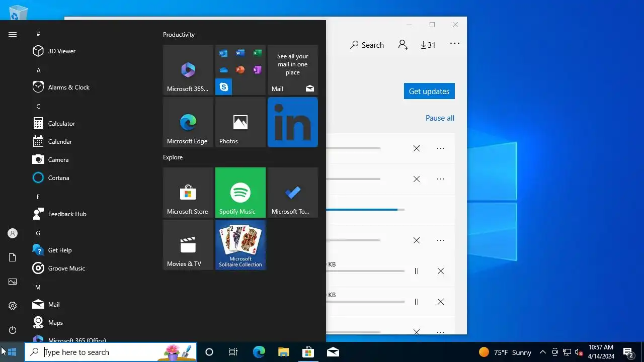Open the Mail live tile
The height and width of the screenshot is (362, 644).
point(293,70)
